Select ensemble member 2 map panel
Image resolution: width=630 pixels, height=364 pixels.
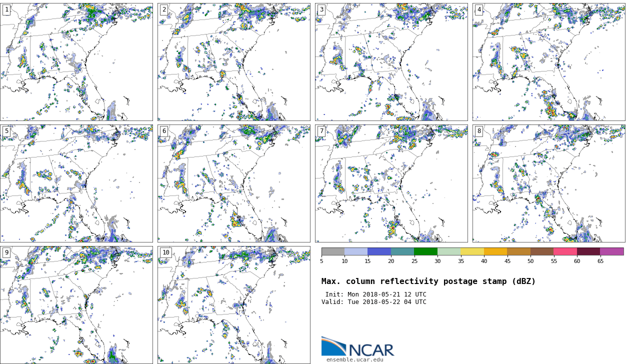tap(234, 62)
